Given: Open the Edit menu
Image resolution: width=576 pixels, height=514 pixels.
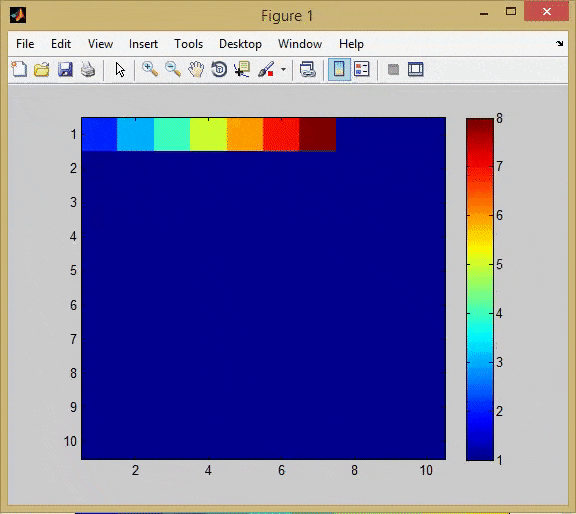Looking at the screenshot, I should tap(61, 44).
